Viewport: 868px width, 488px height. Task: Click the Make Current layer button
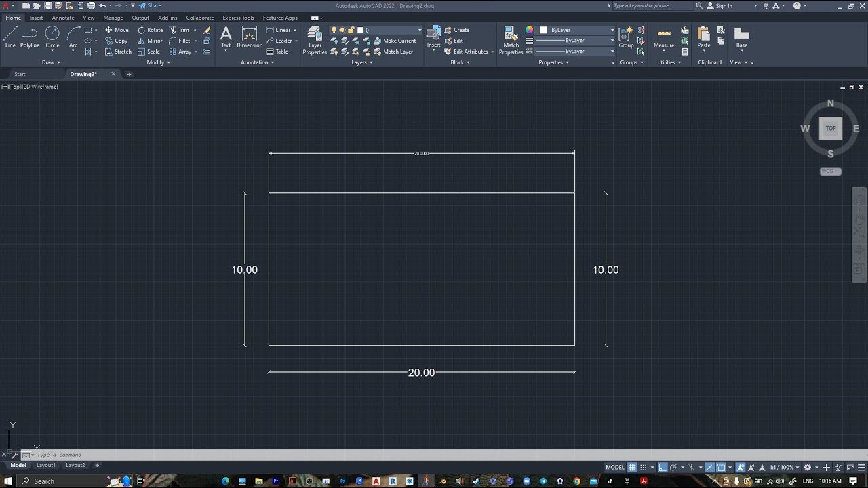396,41
